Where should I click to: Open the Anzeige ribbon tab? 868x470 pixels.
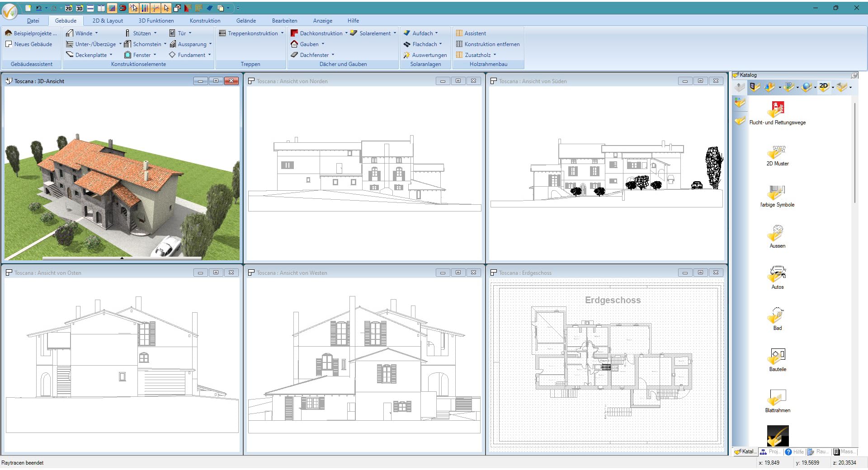pyautogui.click(x=323, y=21)
